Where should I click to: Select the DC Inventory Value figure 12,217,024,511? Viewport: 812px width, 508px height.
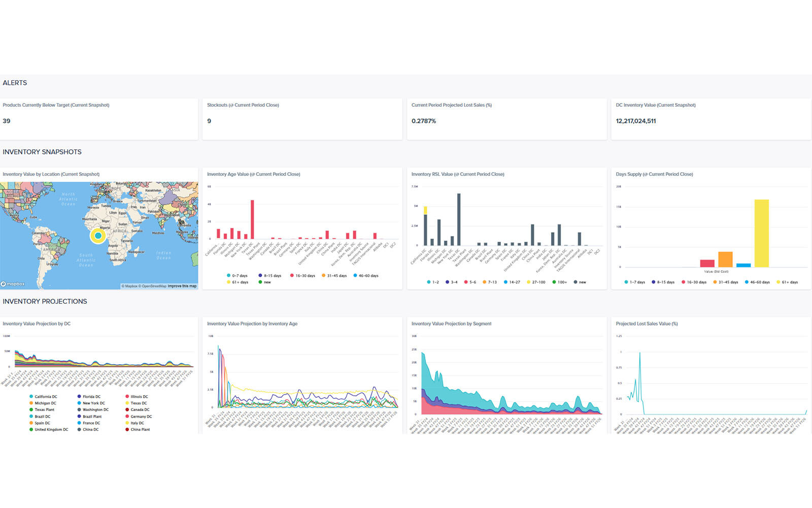tap(636, 121)
